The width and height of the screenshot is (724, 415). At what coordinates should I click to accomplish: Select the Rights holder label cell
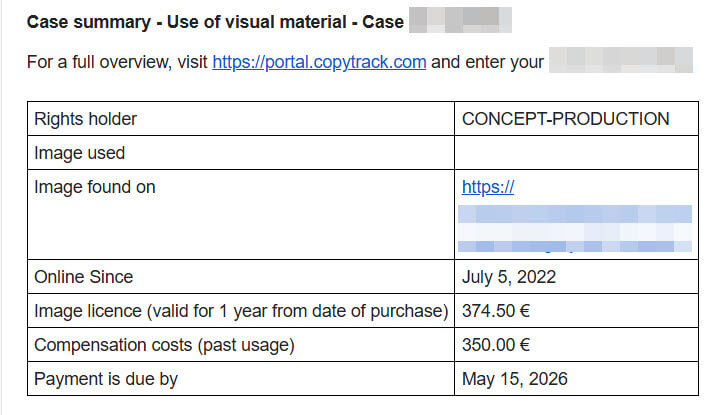(241, 119)
